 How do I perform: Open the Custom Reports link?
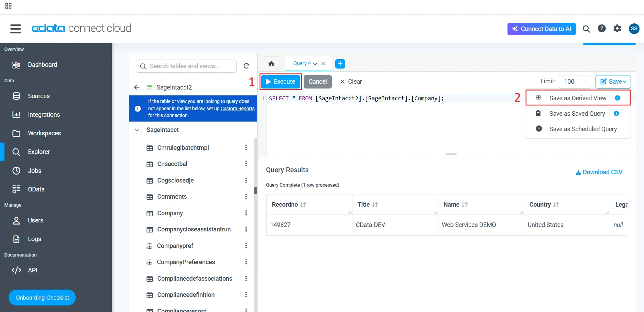click(x=237, y=108)
